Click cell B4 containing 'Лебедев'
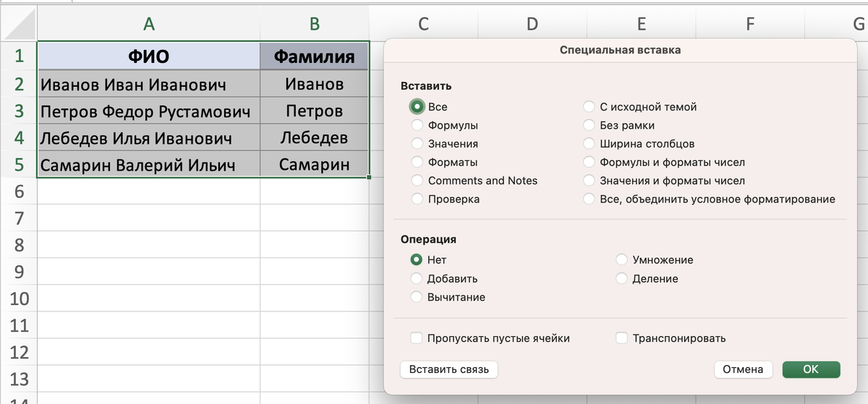This screenshot has width=868, height=404. [315, 137]
